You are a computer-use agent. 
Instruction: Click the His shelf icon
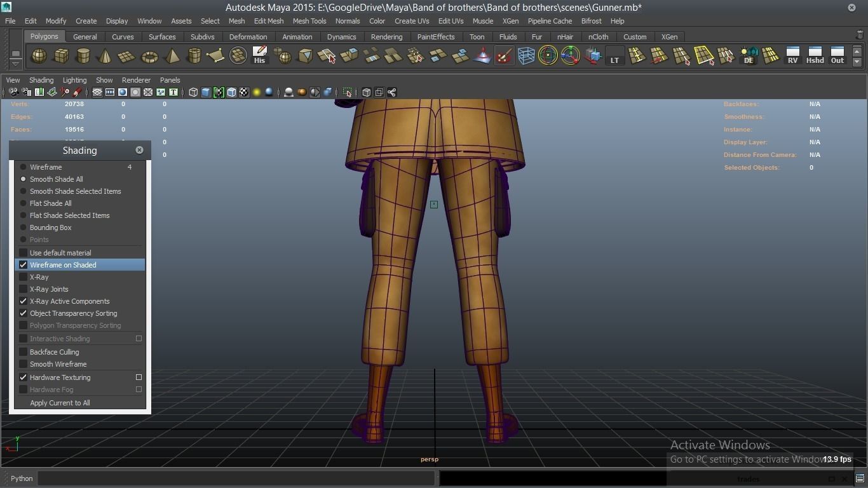259,56
